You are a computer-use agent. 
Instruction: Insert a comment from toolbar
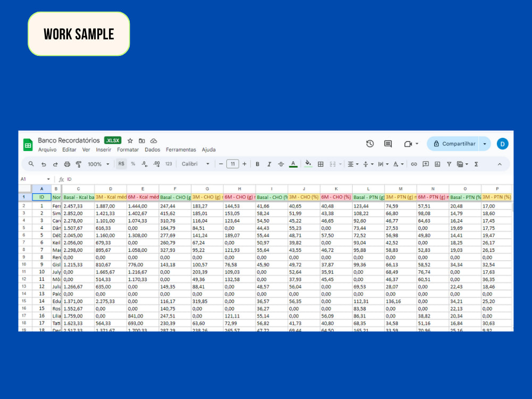click(426, 164)
